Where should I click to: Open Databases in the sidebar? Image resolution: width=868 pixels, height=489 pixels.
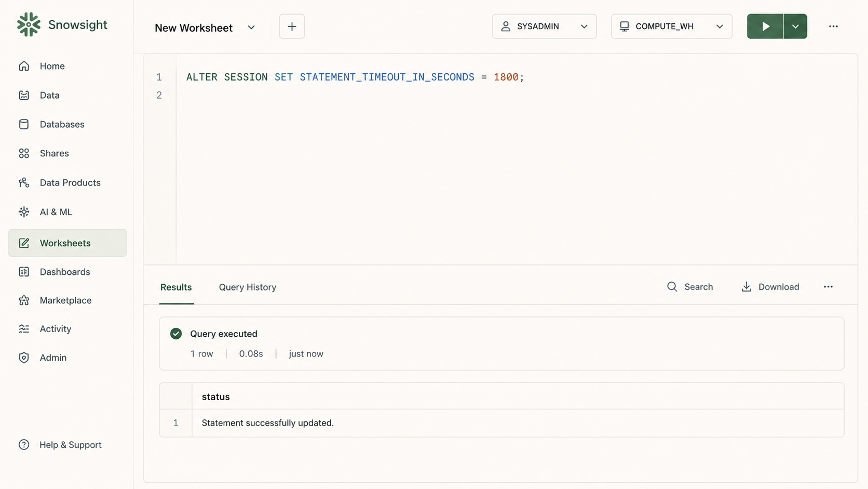pyautogui.click(x=67, y=124)
